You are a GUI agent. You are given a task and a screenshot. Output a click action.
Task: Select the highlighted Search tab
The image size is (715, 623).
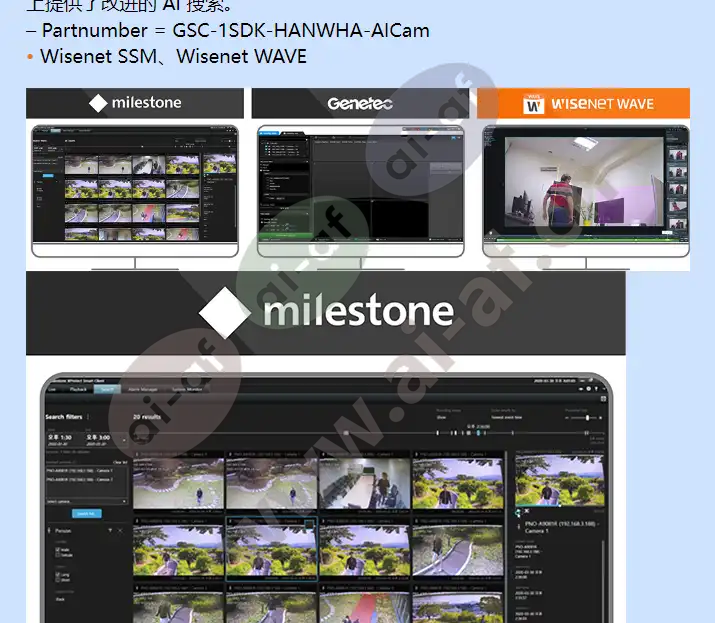pos(107,389)
